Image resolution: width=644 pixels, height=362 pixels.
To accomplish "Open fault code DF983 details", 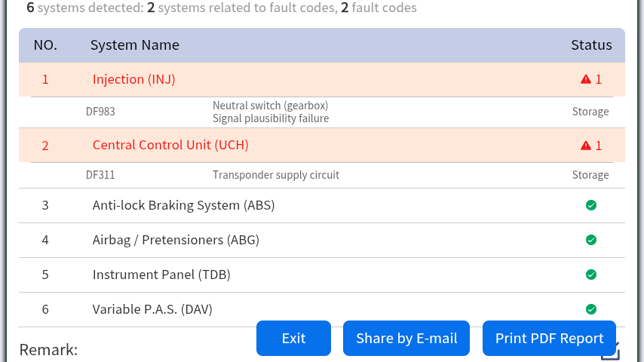I will tap(100, 112).
